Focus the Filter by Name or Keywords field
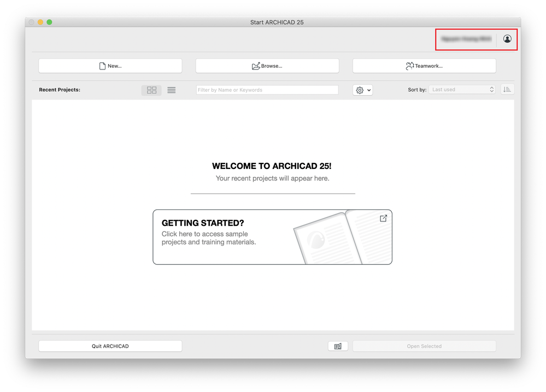 [267, 90]
